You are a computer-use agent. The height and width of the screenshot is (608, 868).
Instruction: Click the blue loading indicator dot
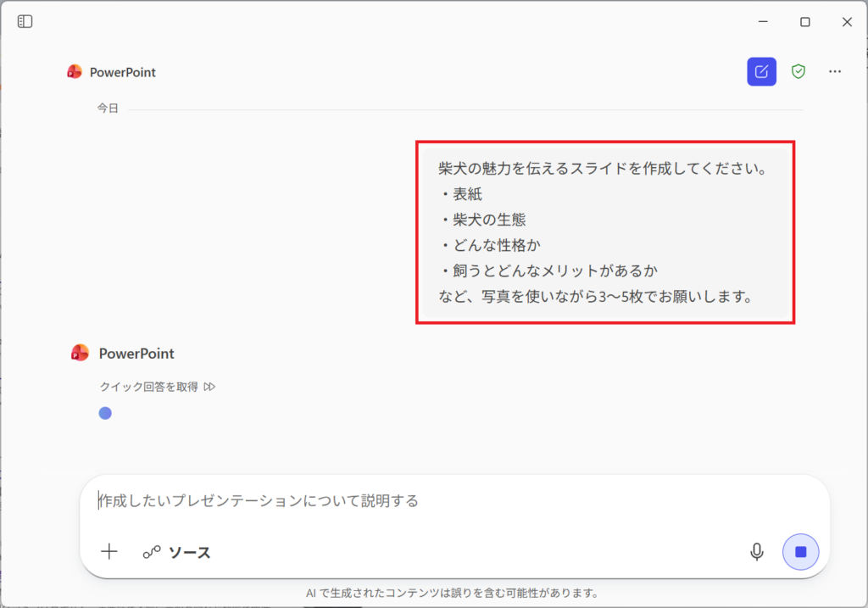(x=105, y=413)
